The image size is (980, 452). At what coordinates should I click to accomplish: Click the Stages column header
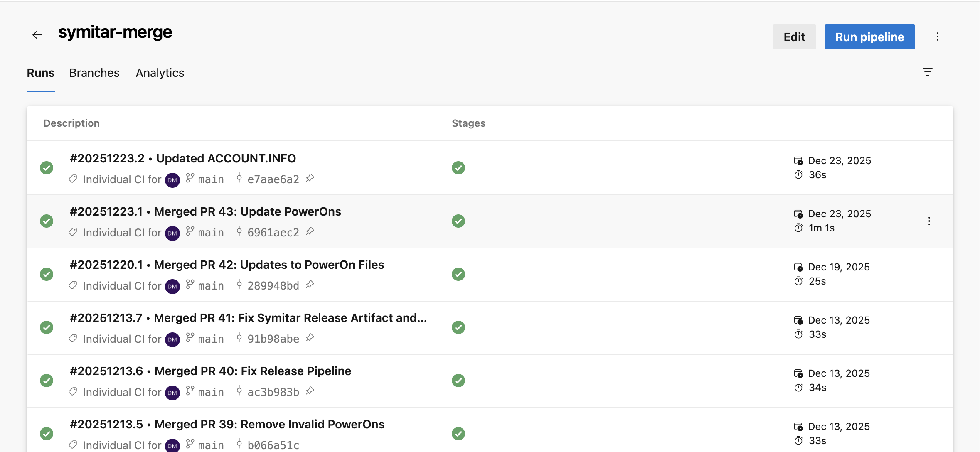(x=468, y=123)
